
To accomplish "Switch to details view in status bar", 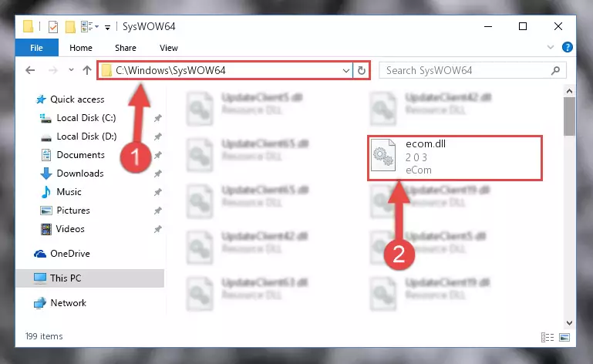I will click(548, 337).
